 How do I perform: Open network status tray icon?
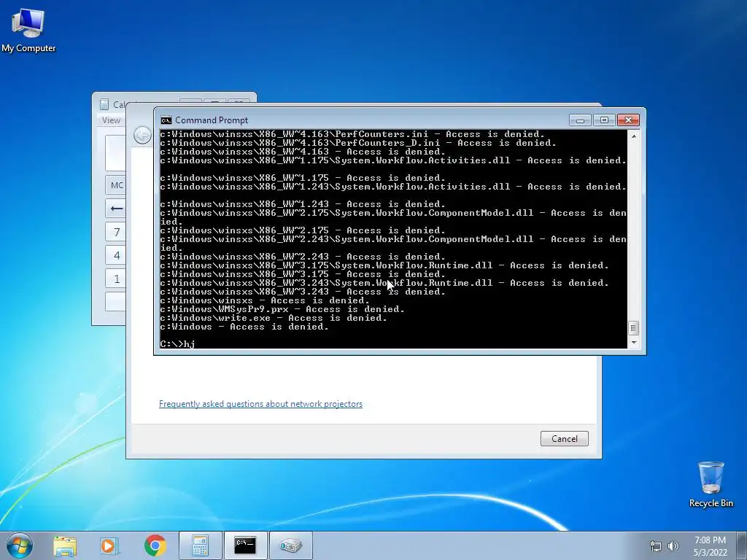656,546
